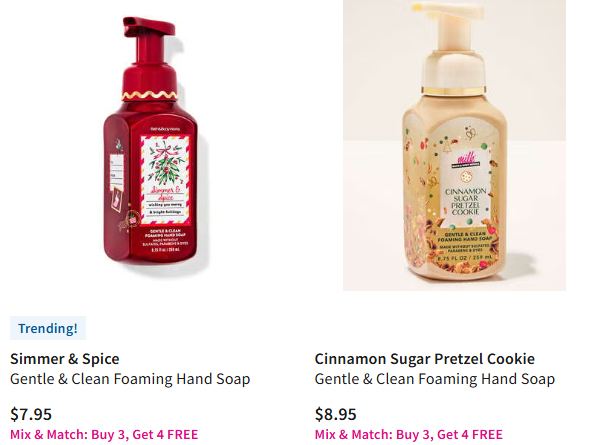Click the pink milk logo on cream bottle
Screen dimensions: 599x445
(x=466, y=158)
